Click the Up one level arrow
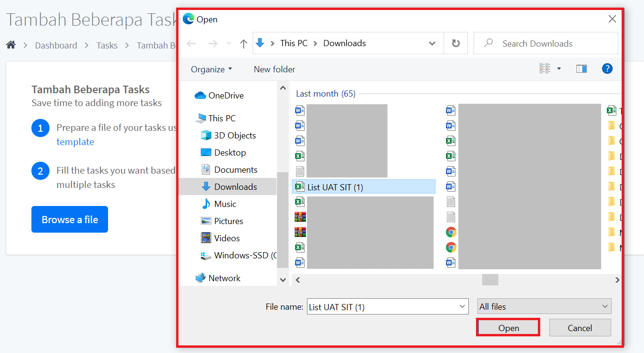This screenshot has width=644, height=353. (x=244, y=44)
